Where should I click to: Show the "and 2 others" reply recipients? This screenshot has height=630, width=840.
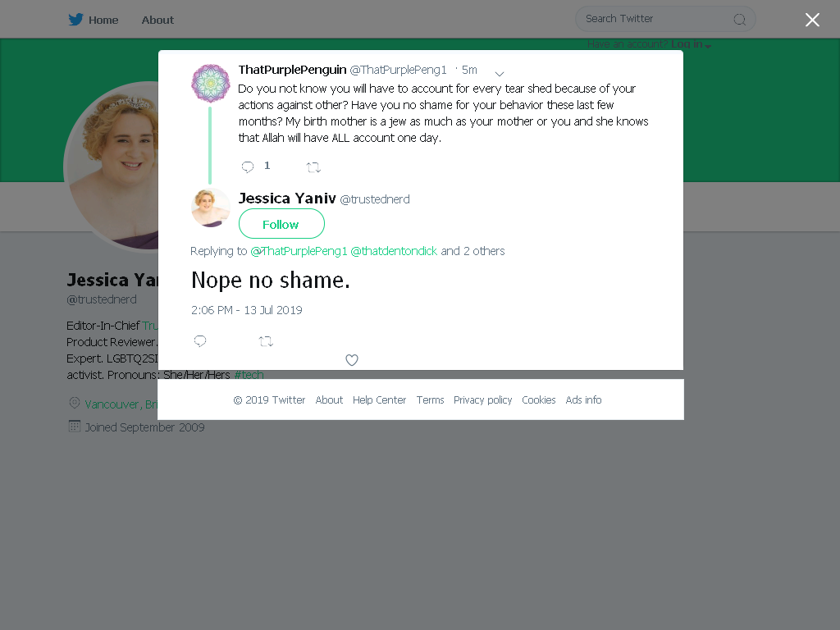pyautogui.click(x=472, y=251)
